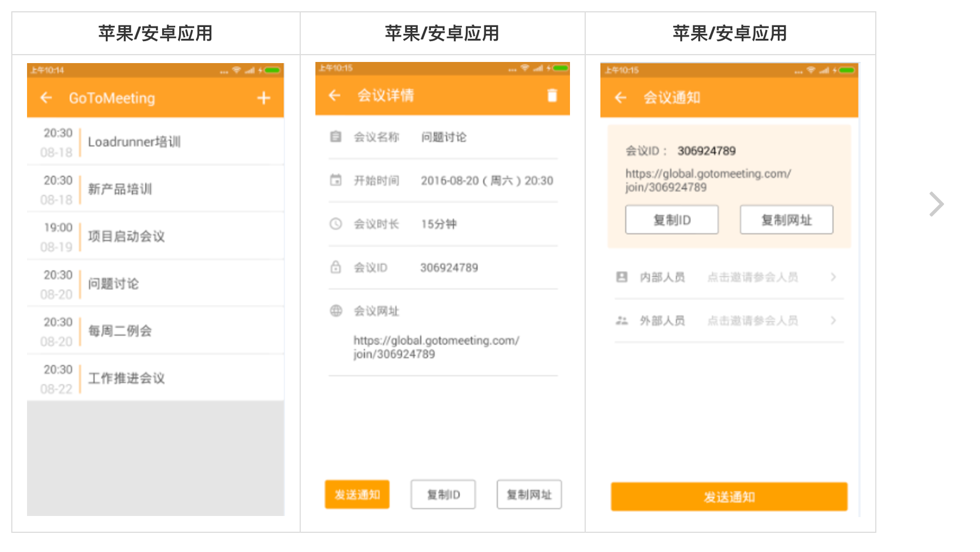Click the 会议详情 title text
Screen dimensions: 980x552
tap(386, 95)
